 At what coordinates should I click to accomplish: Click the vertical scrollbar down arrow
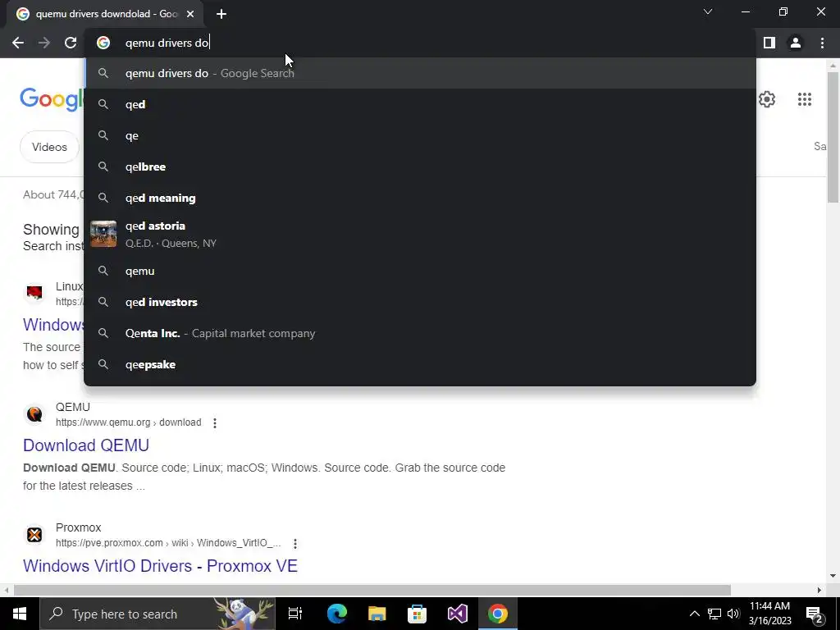click(x=833, y=577)
